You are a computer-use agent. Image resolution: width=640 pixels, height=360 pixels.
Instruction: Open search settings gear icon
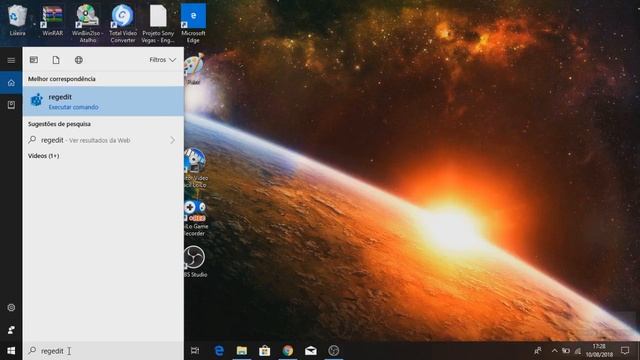[x=11, y=307]
